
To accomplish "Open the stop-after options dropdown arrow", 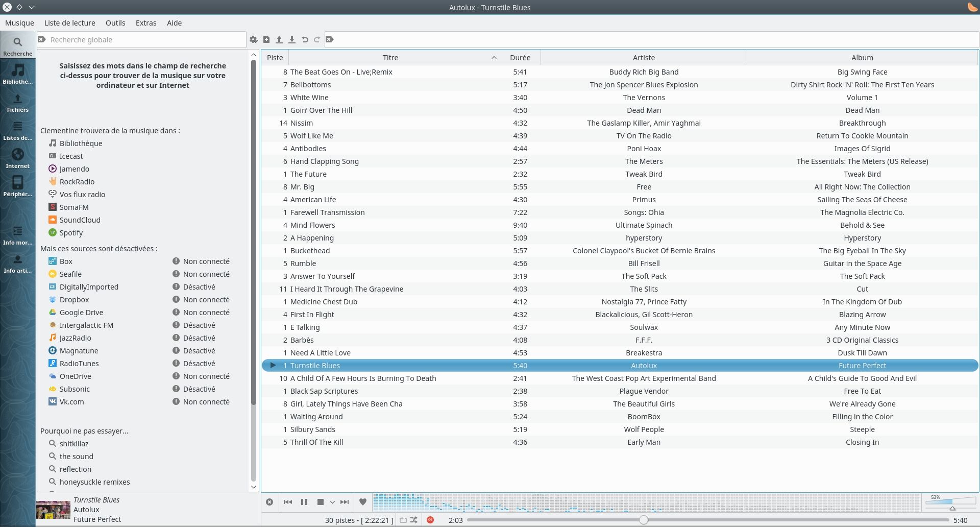I will [x=332, y=502].
